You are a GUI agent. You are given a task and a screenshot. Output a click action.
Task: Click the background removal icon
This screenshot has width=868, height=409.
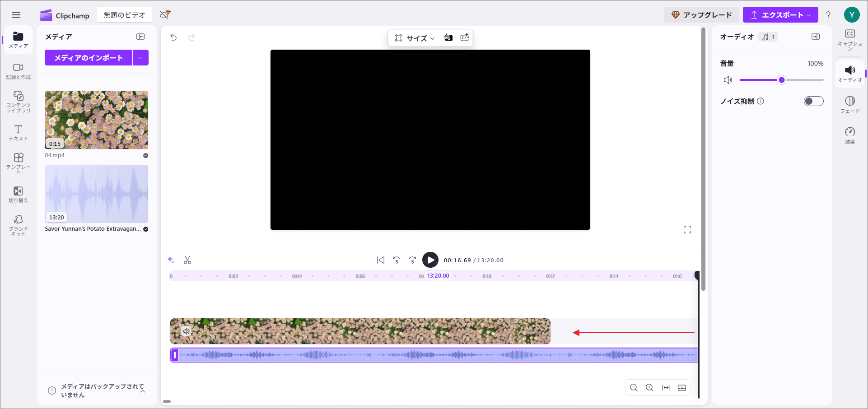(x=448, y=37)
